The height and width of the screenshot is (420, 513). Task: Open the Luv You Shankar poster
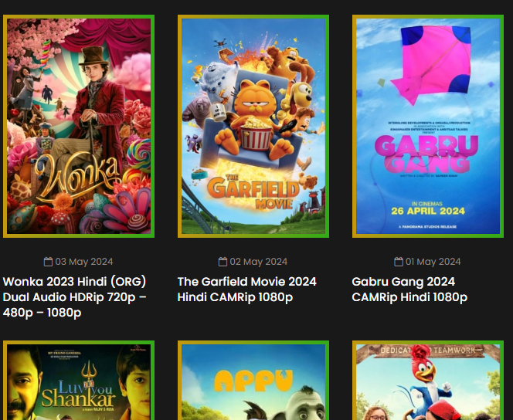coord(79,381)
